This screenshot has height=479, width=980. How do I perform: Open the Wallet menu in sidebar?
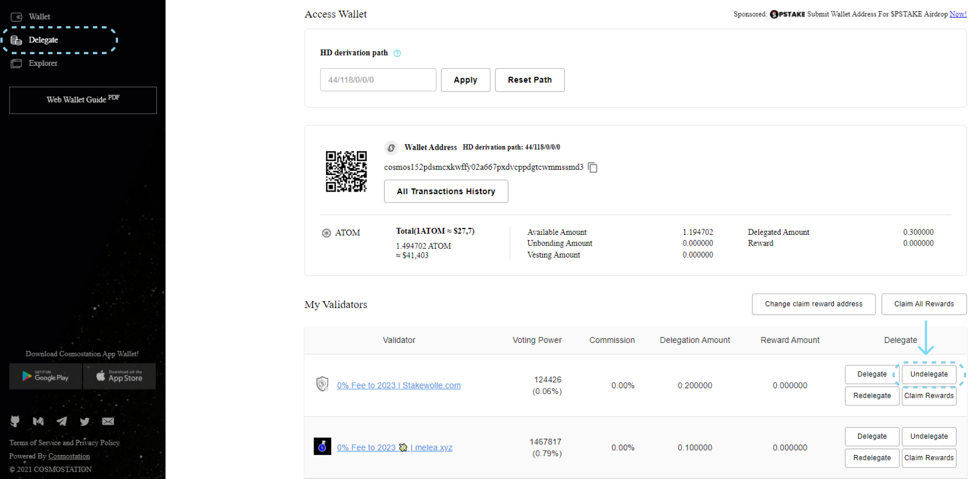tap(39, 17)
